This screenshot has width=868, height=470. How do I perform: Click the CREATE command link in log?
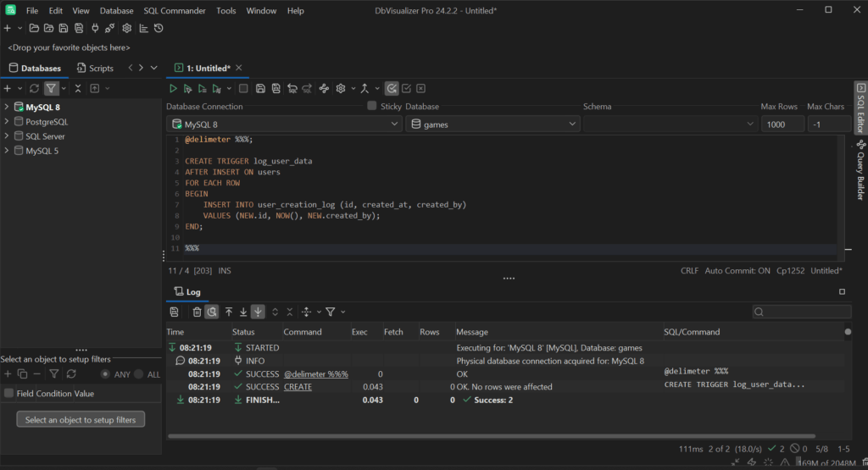click(x=298, y=387)
